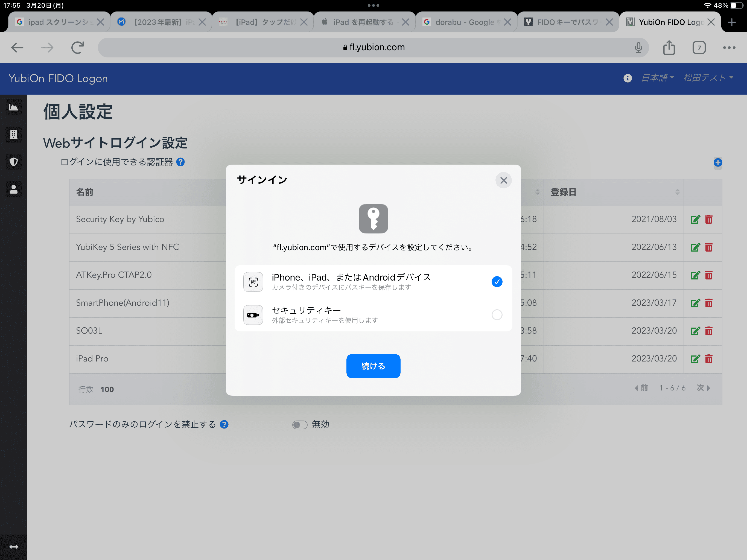This screenshot has width=747, height=560.
Task: Tap the multitasking three dots at top
Action: coord(373,5)
